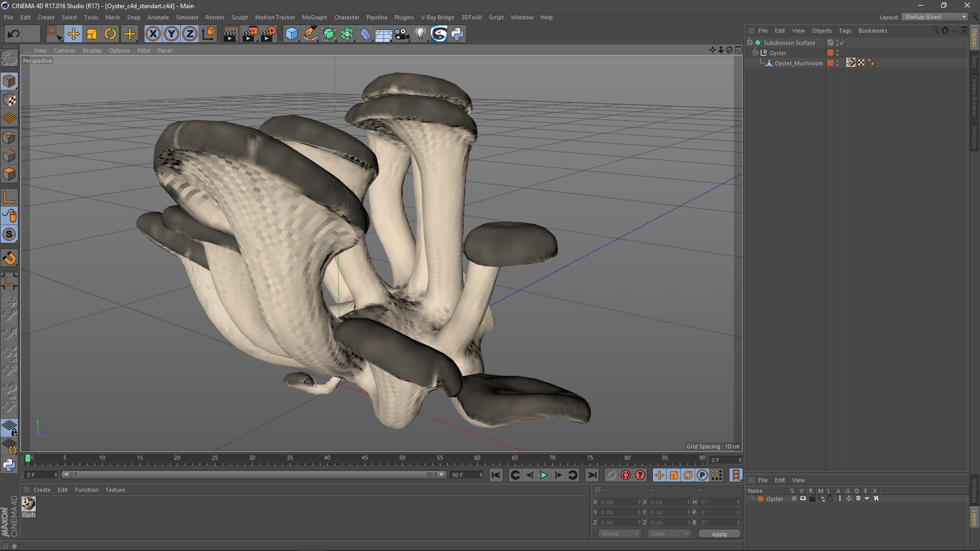Select the Oyster_Mushroom object row
Image resolution: width=980 pixels, height=551 pixels.
point(798,63)
